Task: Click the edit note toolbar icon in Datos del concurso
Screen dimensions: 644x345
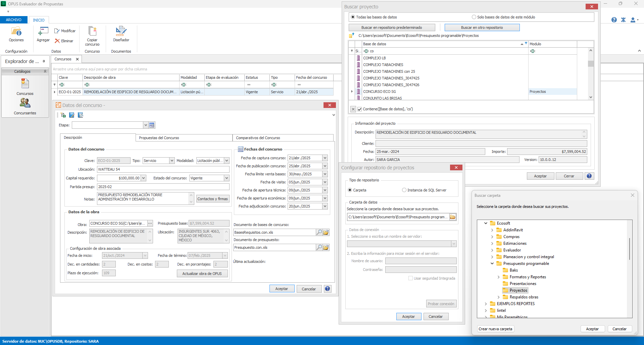Action: click(x=71, y=115)
